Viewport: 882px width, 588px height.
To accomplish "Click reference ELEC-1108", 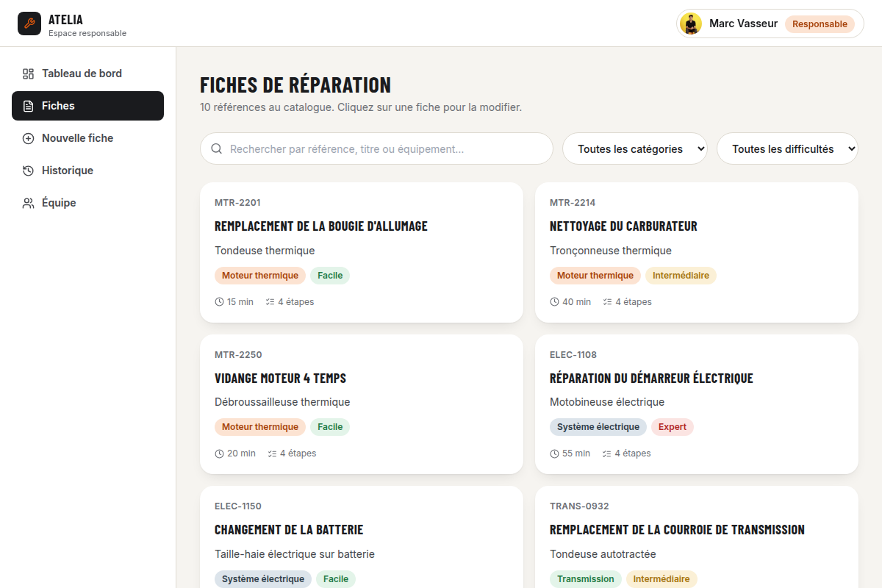I will pos(573,354).
